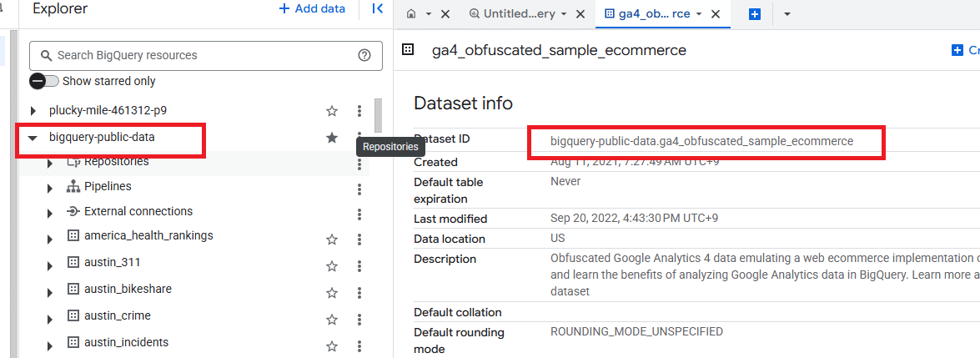Image resolution: width=980 pixels, height=358 pixels.
Task: Click the Add data button
Action: (312, 9)
